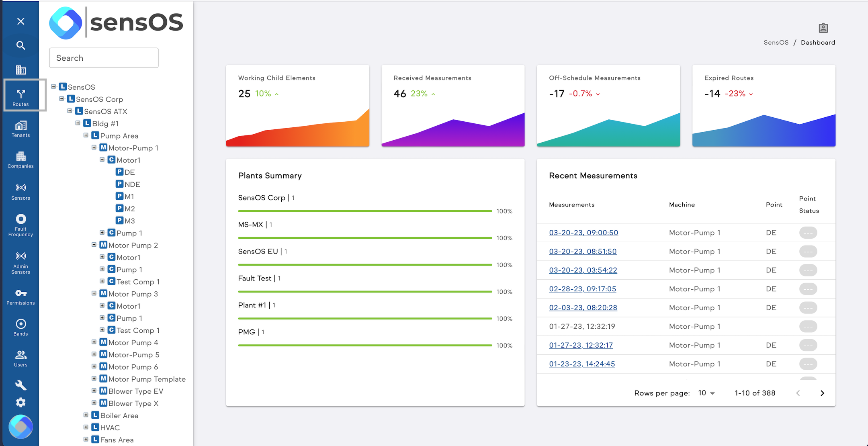Click the SensOS Corp progress bar
The width and height of the screenshot is (868, 446).
click(x=365, y=211)
